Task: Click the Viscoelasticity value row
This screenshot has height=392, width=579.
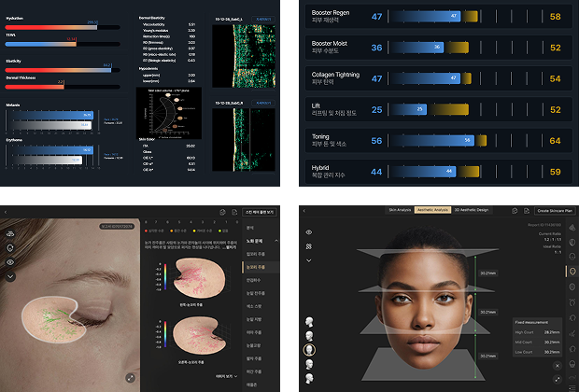Action: tap(169, 24)
